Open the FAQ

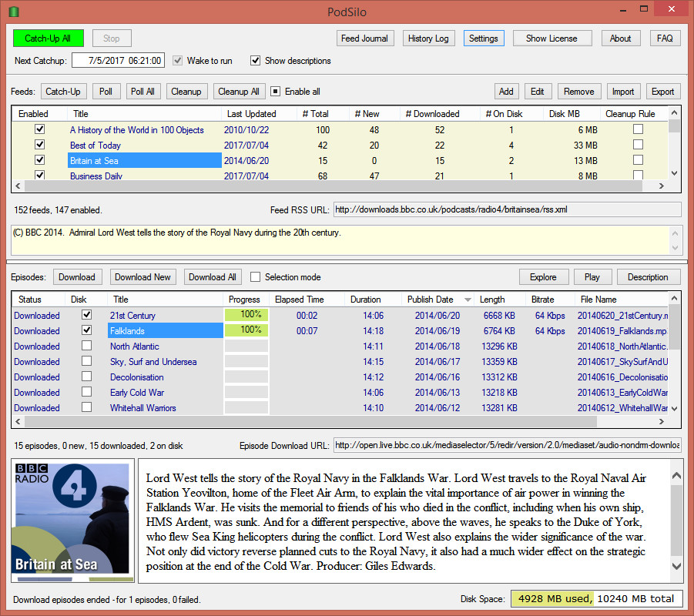coord(665,38)
